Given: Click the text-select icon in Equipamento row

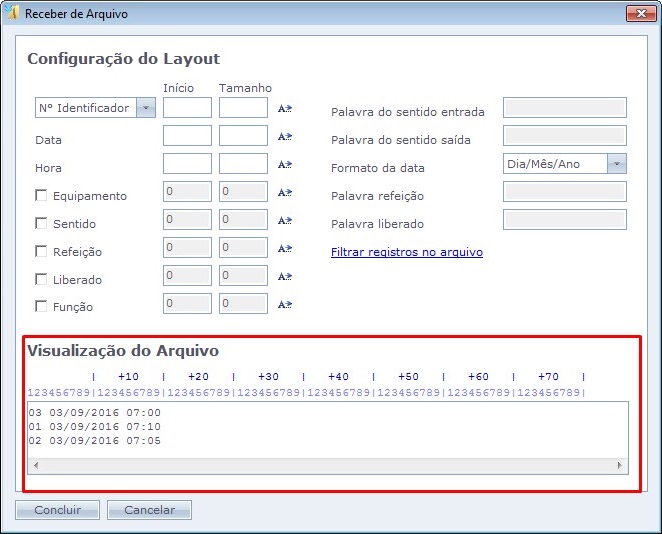Looking at the screenshot, I should 284,193.
